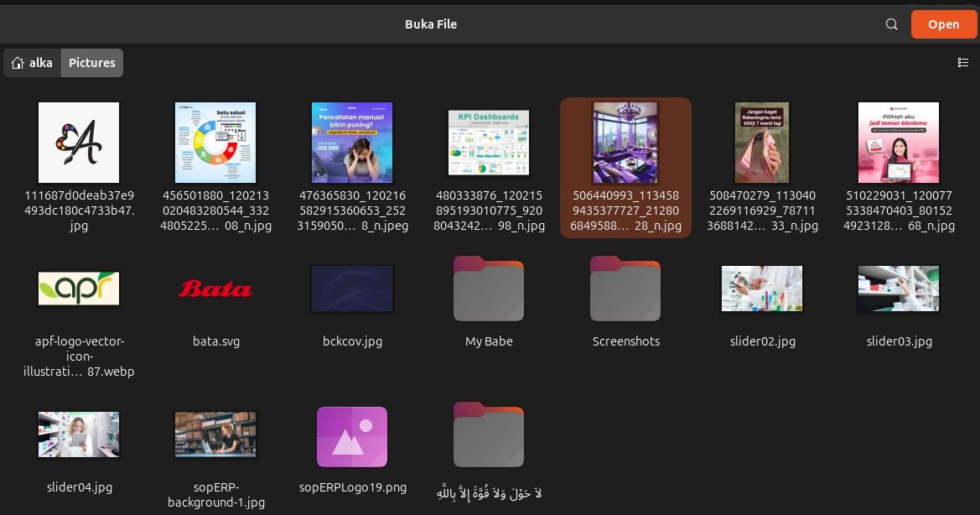Click the Screenshots folder label
Image resolution: width=980 pixels, height=515 pixels.
[x=625, y=341]
